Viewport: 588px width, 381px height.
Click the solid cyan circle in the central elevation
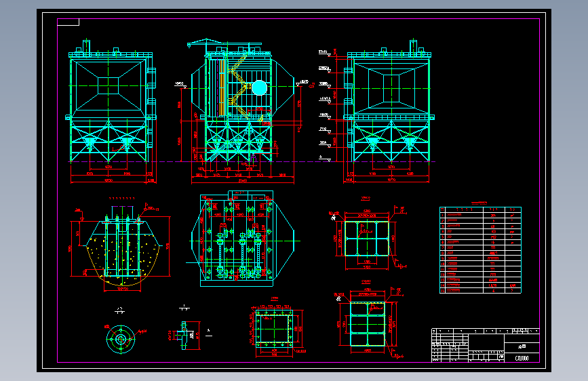tap(260, 87)
